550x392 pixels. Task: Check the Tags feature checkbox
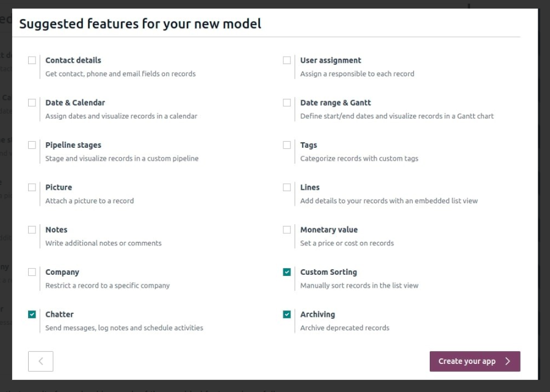pyautogui.click(x=286, y=145)
